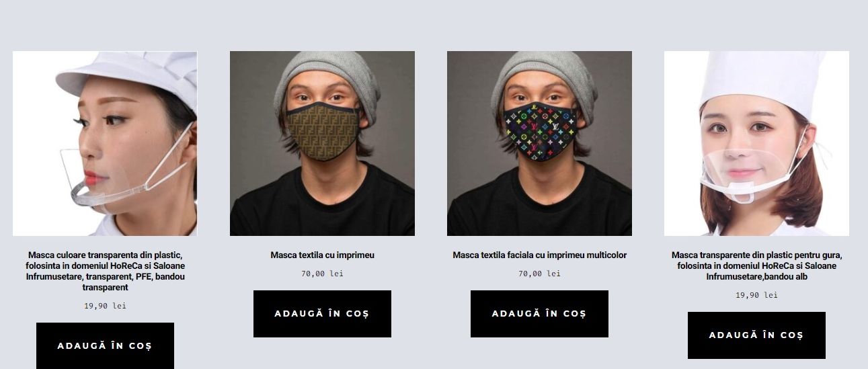Add the transparent-band plastic mask to cart

(x=105, y=345)
